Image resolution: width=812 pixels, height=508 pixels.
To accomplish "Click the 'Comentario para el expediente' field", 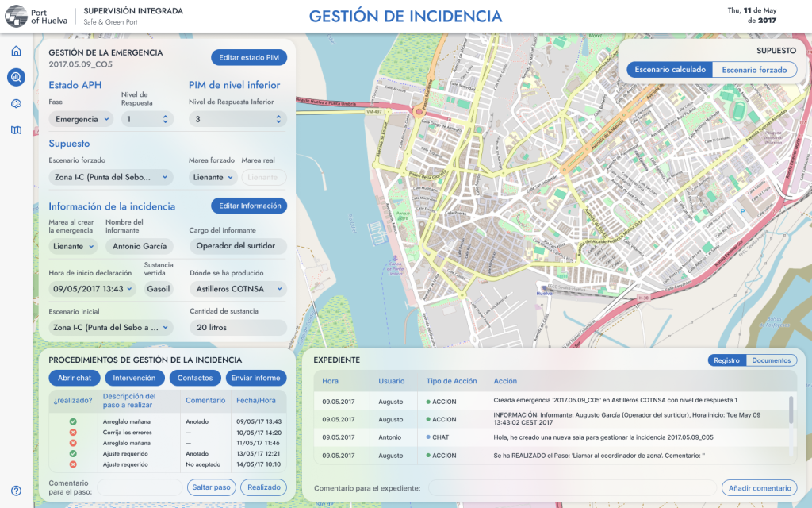I will coord(569,488).
